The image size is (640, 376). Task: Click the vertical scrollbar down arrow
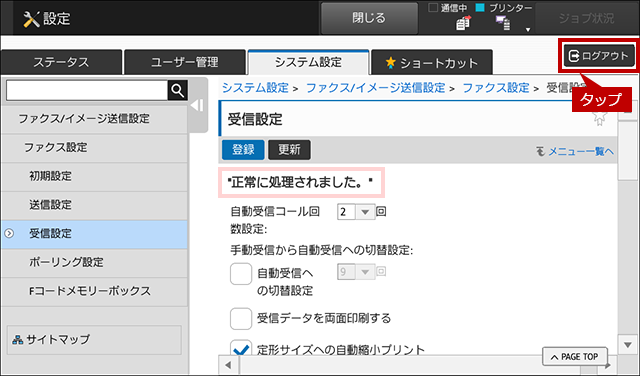pos(628,345)
